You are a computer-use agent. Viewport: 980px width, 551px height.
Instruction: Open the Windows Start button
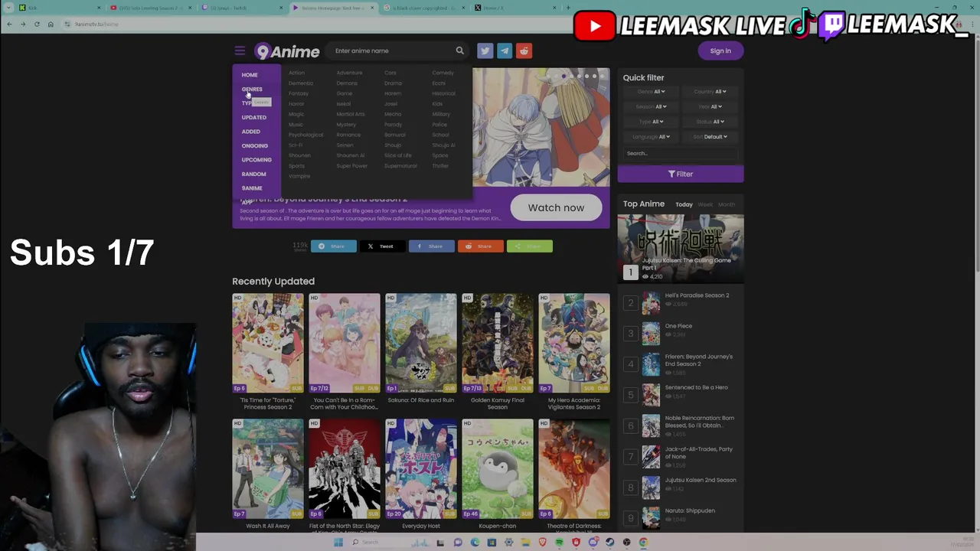338,543
